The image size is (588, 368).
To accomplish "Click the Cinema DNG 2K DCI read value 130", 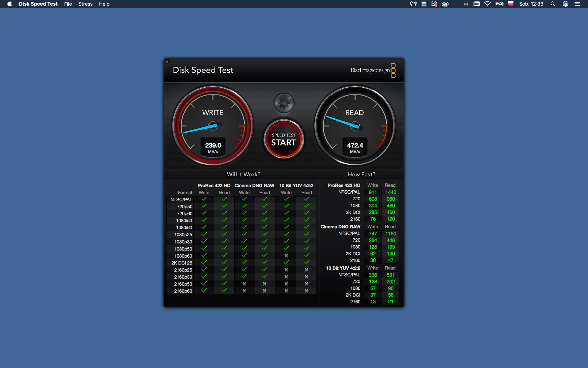I will (x=391, y=254).
